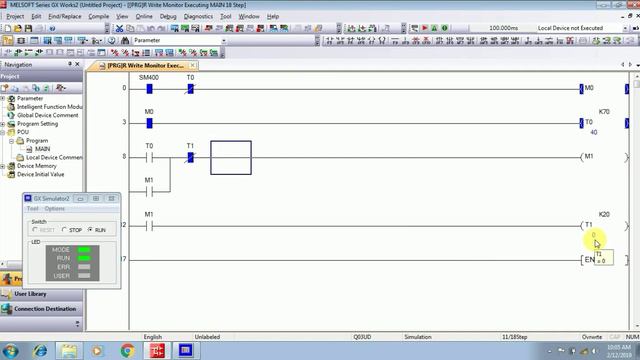Switch to the PRG Write Monitor tab
The image size is (640, 360).
[x=145, y=65]
